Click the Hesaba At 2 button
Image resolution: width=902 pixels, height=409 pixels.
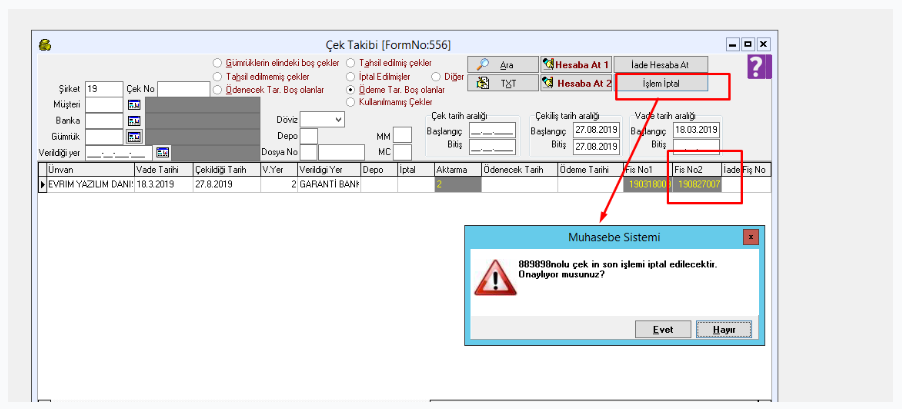point(575,83)
